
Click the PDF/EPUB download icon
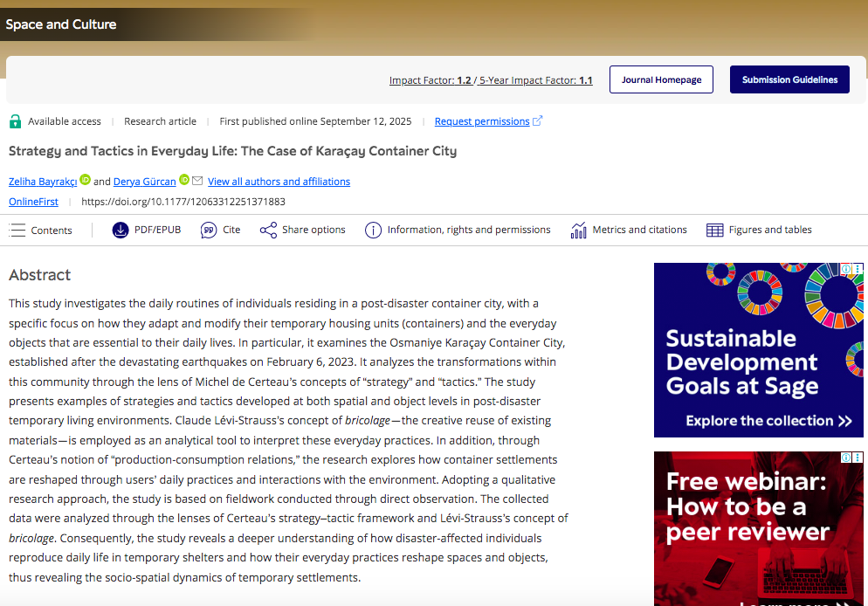click(x=121, y=231)
